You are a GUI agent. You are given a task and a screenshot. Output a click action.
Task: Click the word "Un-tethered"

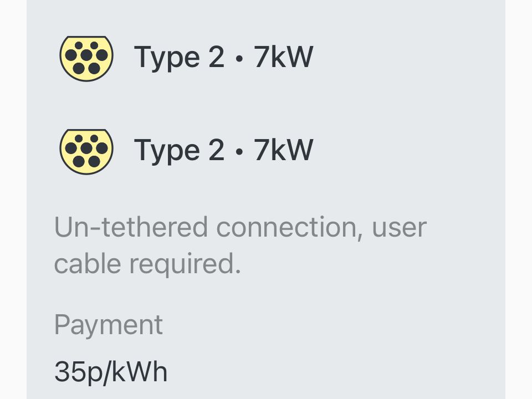[x=131, y=227]
